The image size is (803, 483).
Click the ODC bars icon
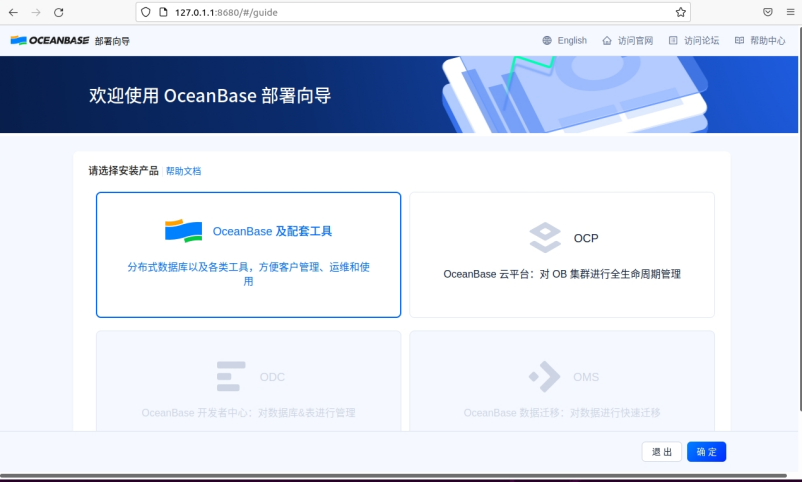[x=231, y=376]
